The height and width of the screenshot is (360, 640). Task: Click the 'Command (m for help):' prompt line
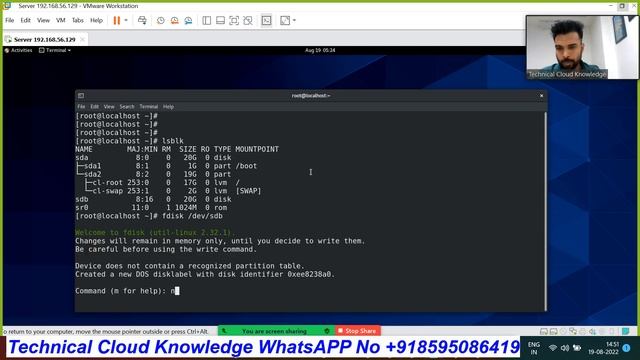click(x=127, y=291)
